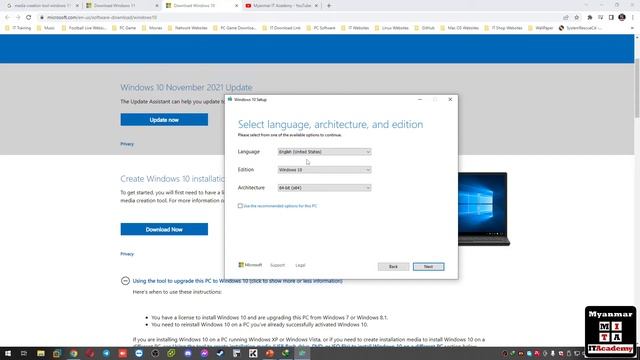Open a new browser tab with the plus button
Viewport: 640px width, 360px height.
(329, 6)
